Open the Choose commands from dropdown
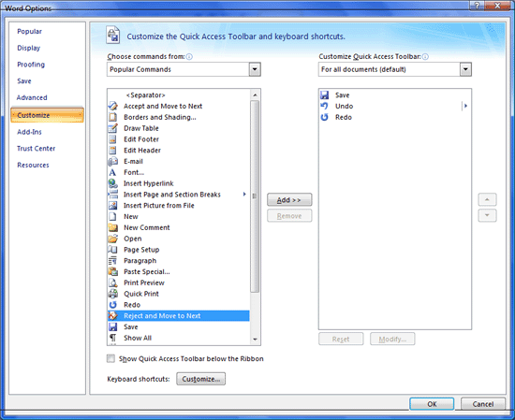The width and height of the screenshot is (515, 420). pyautogui.click(x=255, y=69)
